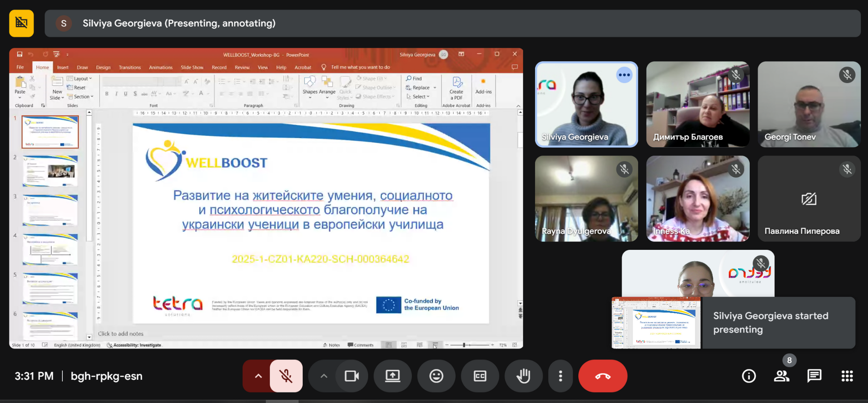
Task: Open the Insert ribbon tab
Action: (x=63, y=67)
